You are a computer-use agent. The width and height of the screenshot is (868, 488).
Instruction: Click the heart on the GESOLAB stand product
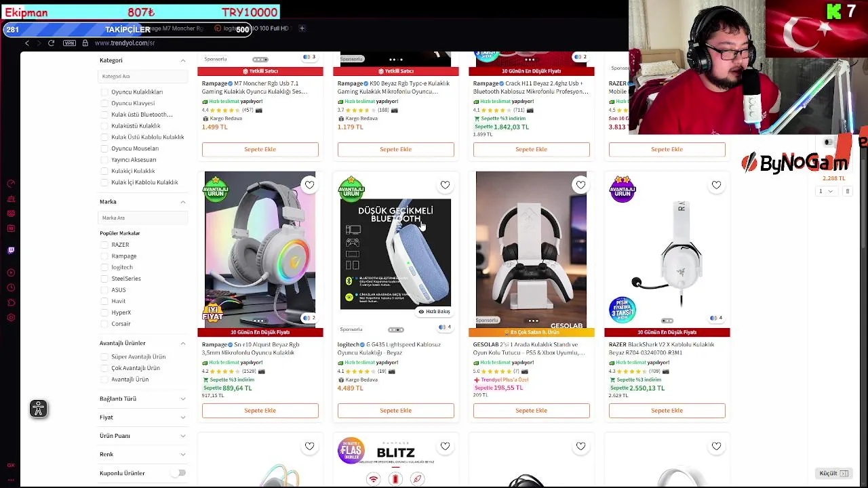[580, 185]
